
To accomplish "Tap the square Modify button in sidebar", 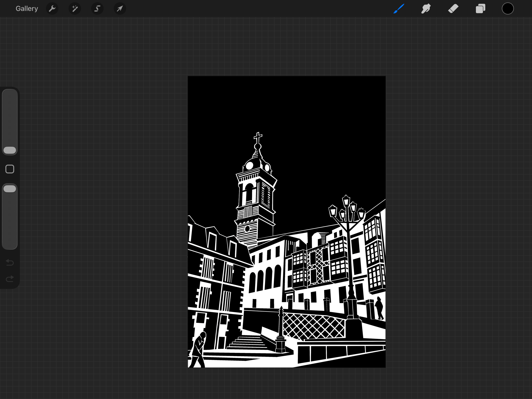I will click(10, 169).
